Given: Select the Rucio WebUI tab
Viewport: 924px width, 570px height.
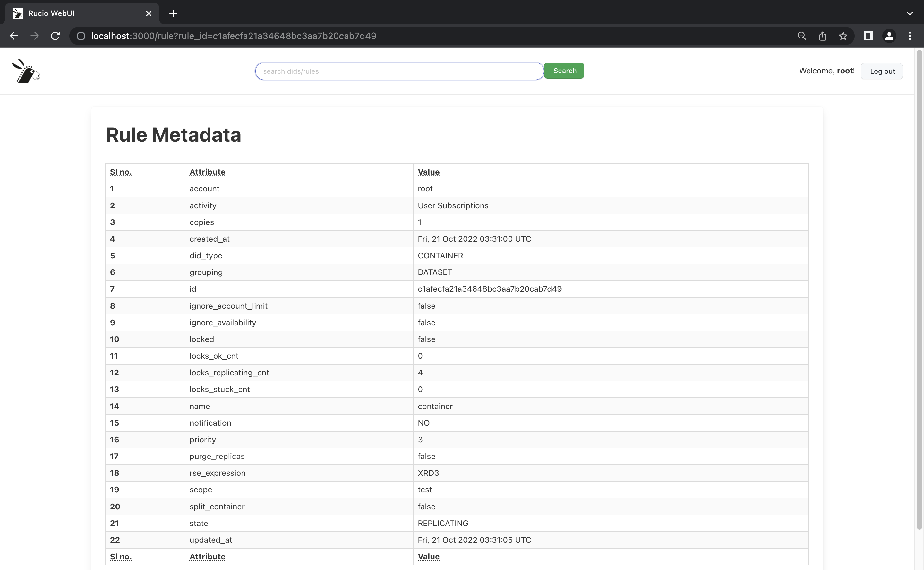Looking at the screenshot, I should 75,13.
